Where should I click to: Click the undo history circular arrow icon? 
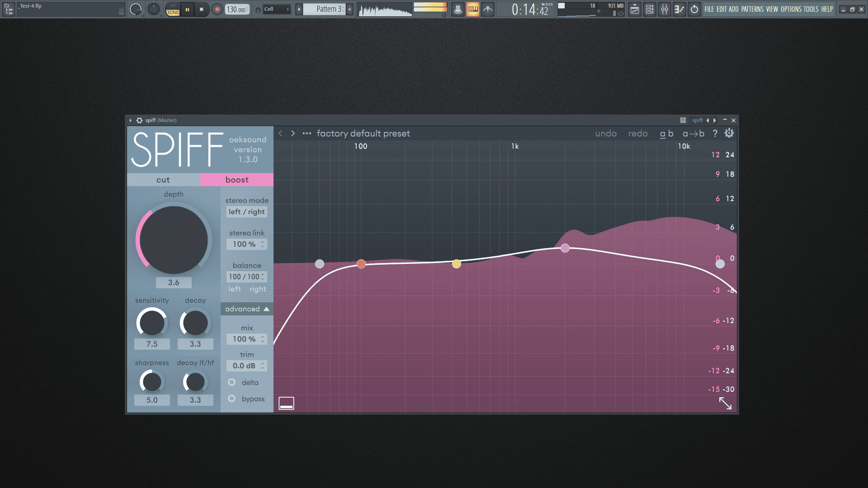(694, 9)
